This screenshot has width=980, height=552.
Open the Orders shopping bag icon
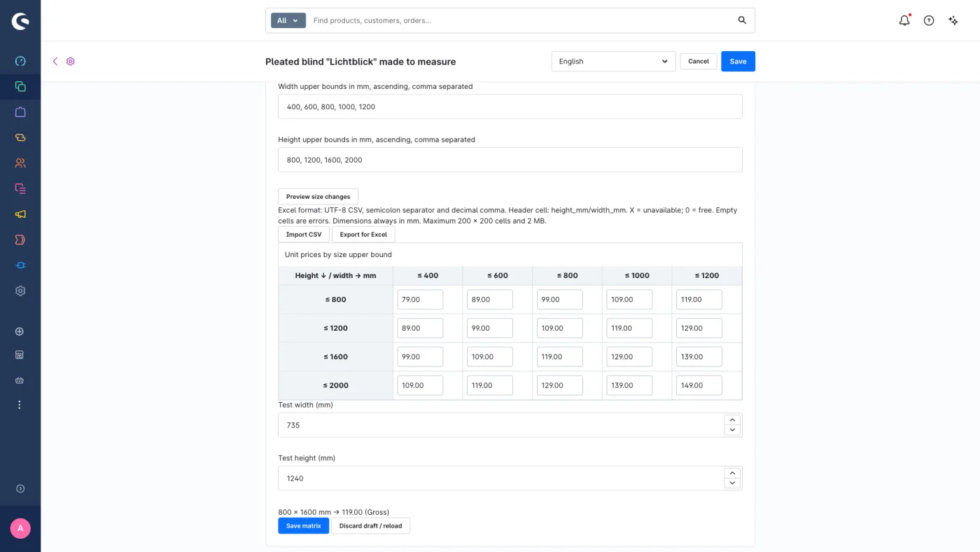[x=20, y=112]
